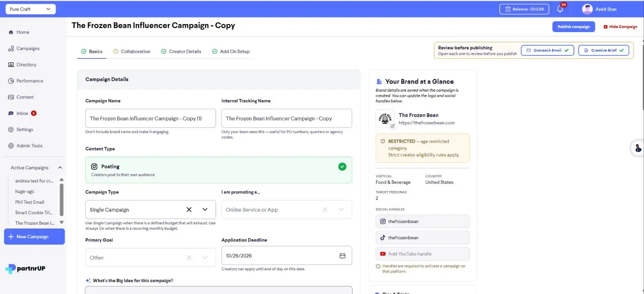Click the user avatar for Ankit Stan
This screenshot has width=644, height=294.
click(587, 9)
